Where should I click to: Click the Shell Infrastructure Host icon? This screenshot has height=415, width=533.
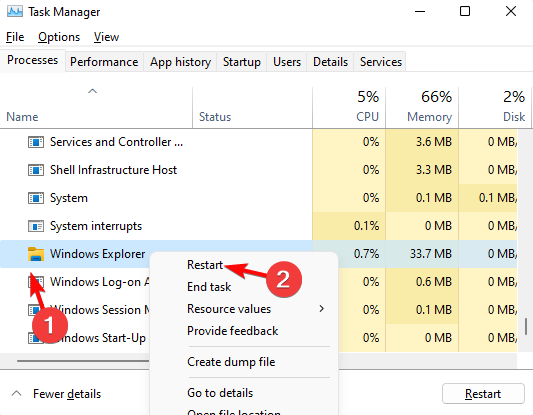[x=36, y=170]
